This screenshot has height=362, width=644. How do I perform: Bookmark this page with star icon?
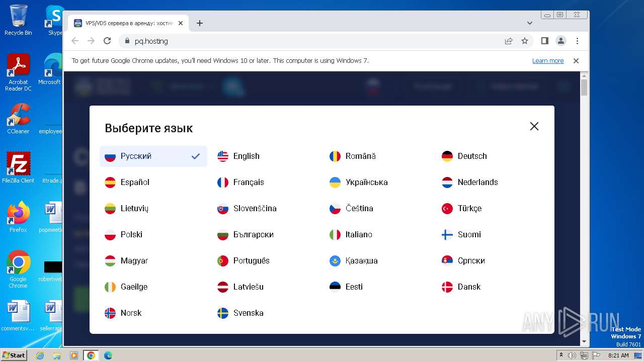[x=525, y=41]
